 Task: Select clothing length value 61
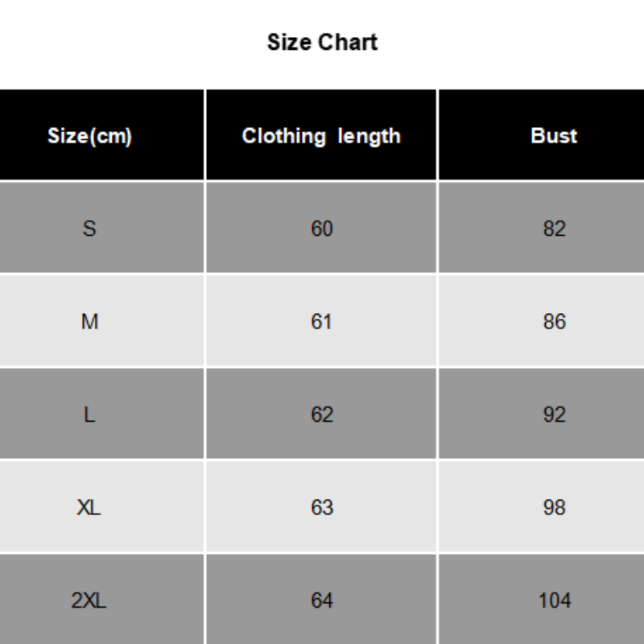pos(321,322)
